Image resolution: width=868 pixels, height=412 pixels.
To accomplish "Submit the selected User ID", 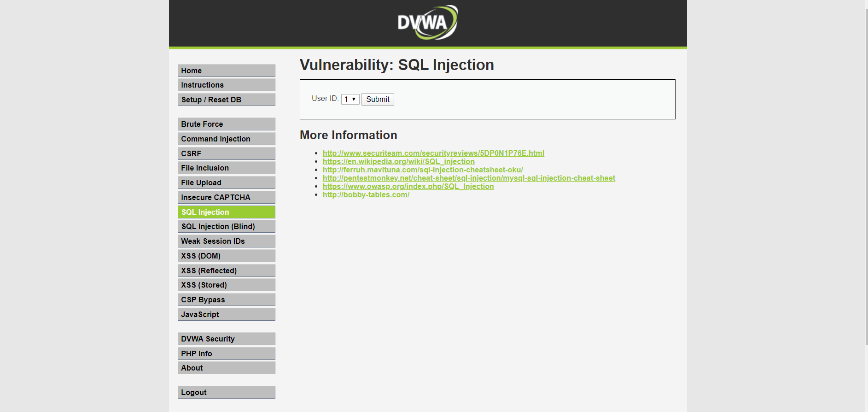I will pyautogui.click(x=378, y=99).
